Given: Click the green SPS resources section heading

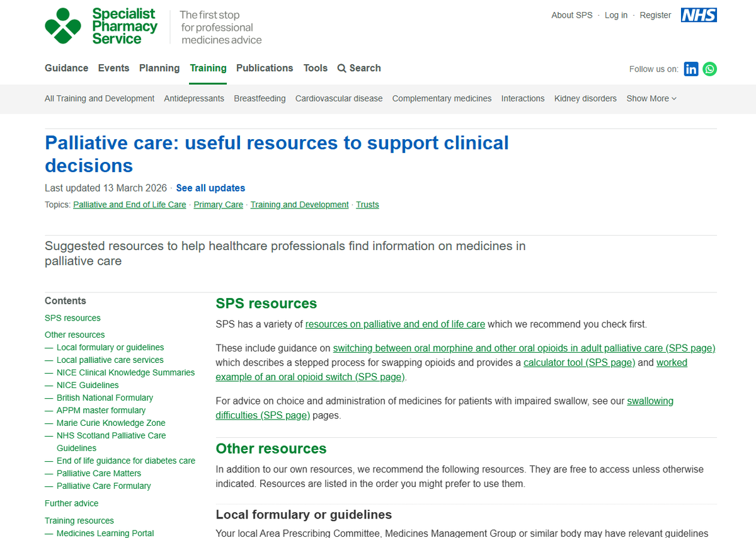Looking at the screenshot, I should pos(266,304).
